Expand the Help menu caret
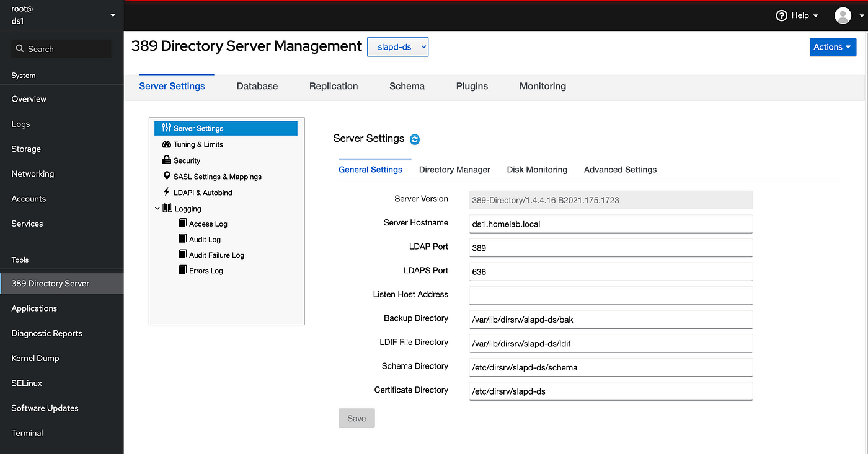This screenshot has height=454, width=868. (815, 16)
